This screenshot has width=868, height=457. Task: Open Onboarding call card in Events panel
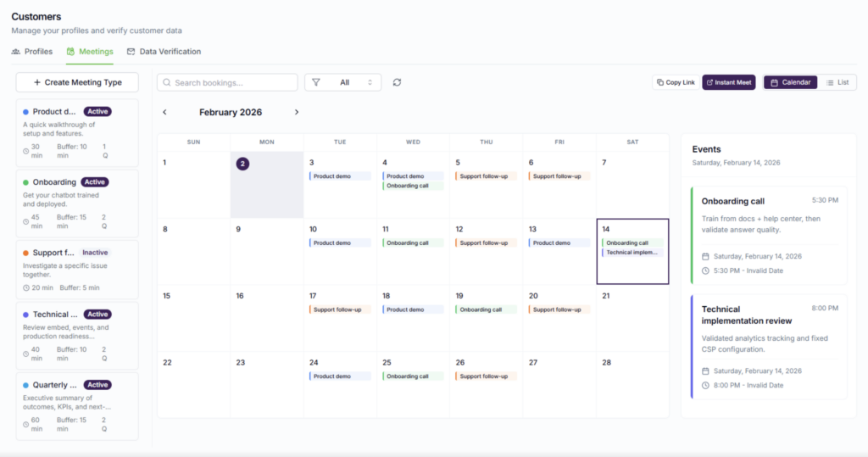(x=769, y=236)
